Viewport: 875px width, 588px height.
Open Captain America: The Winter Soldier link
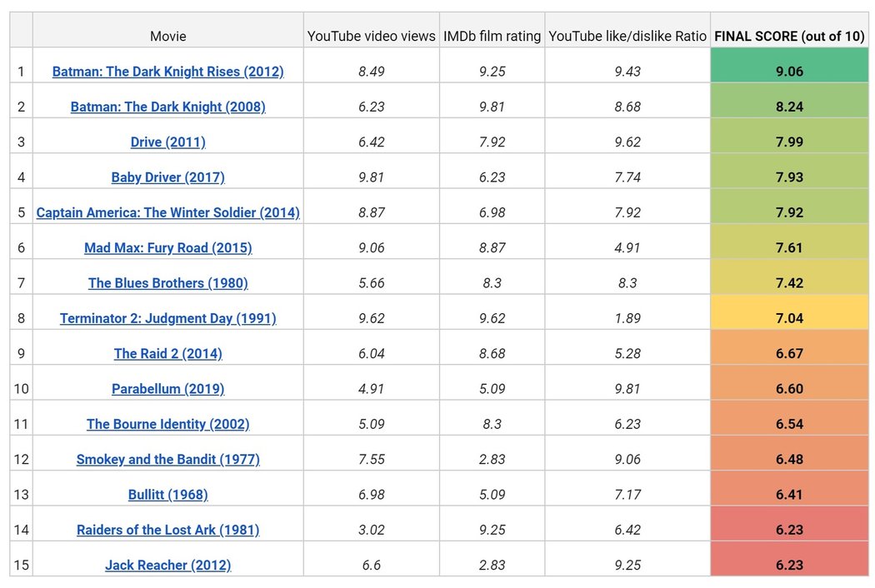coord(167,212)
